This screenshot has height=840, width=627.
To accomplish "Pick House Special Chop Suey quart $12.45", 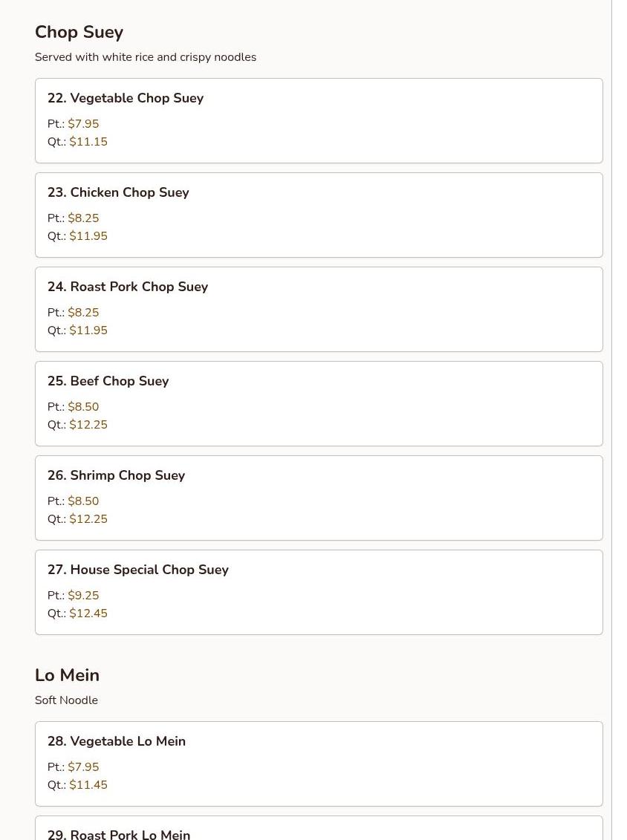I will [x=88, y=613].
